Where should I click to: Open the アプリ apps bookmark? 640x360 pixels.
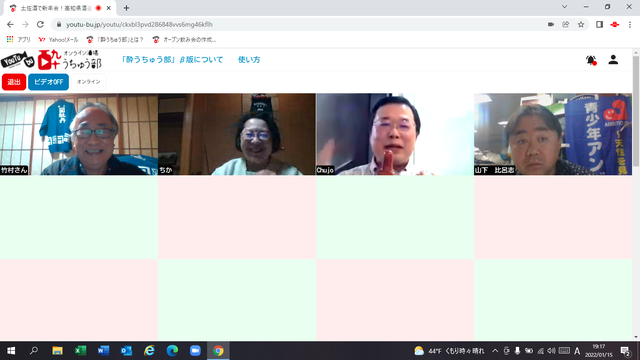pos(19,40)
